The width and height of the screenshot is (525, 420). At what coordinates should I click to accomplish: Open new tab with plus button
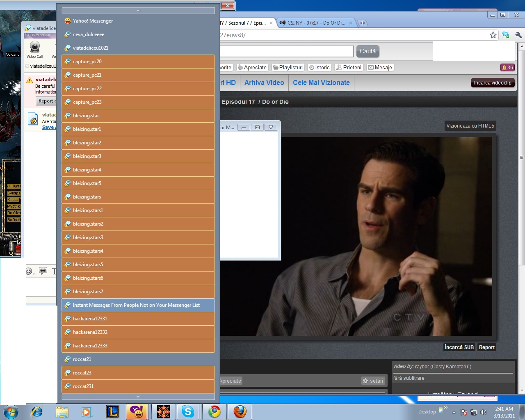363,23
